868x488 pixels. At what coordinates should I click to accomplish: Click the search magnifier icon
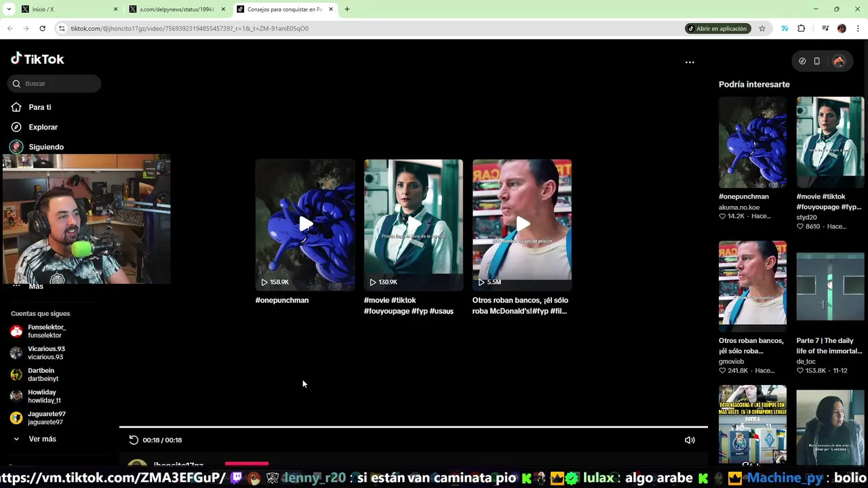[x=16, y=83]
